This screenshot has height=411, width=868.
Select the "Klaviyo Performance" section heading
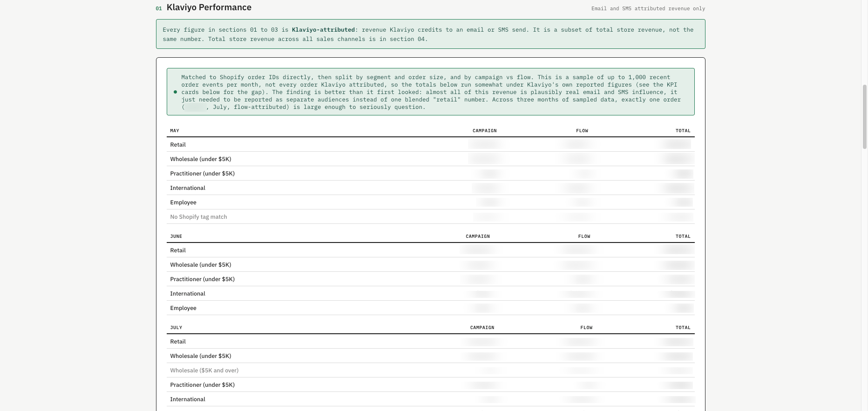click(209, 7)
